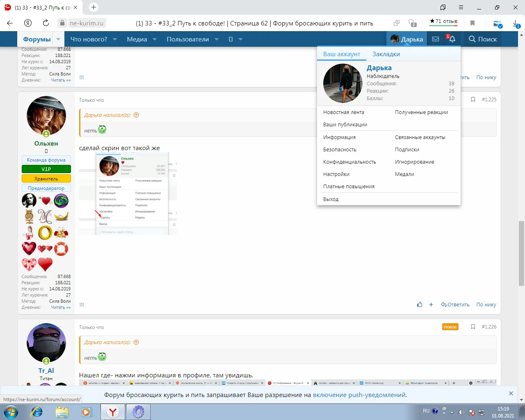The width and height of the screenshot is (525, 420).
Task: Expand the Форумы navigation dropdown arrow
Action: click(x=58, y=39)
